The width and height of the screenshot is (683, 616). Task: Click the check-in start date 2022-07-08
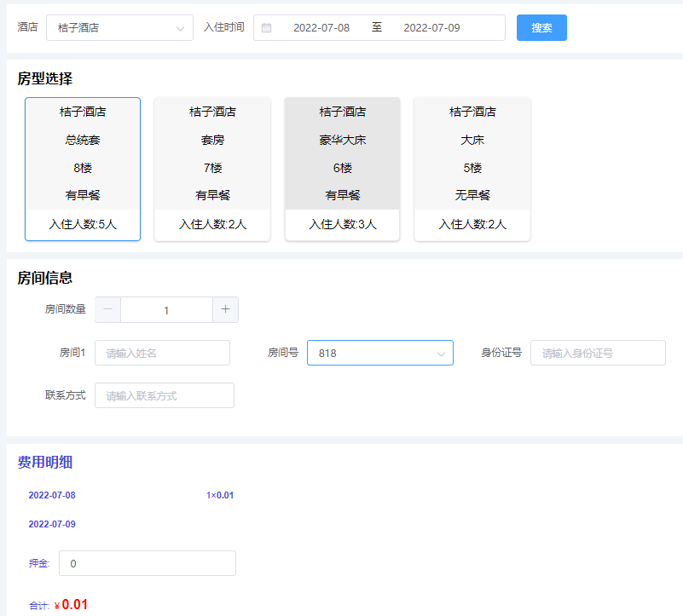coord(321,28)
